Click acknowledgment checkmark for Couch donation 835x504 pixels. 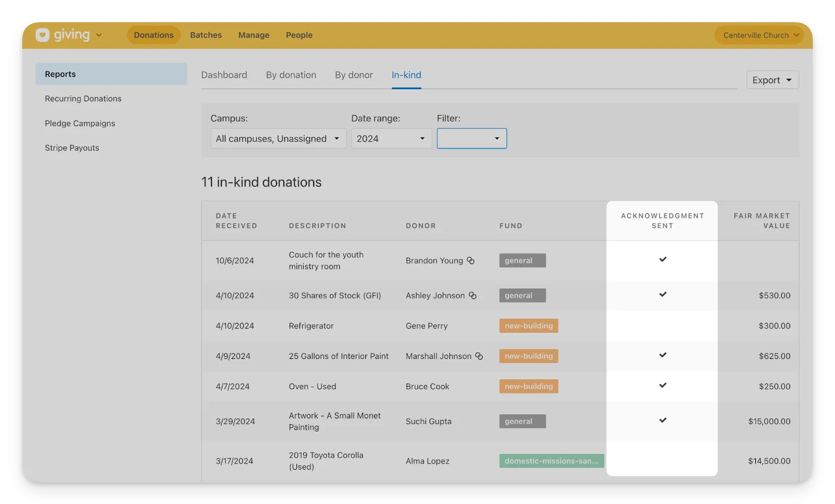[x=662, y=259]
